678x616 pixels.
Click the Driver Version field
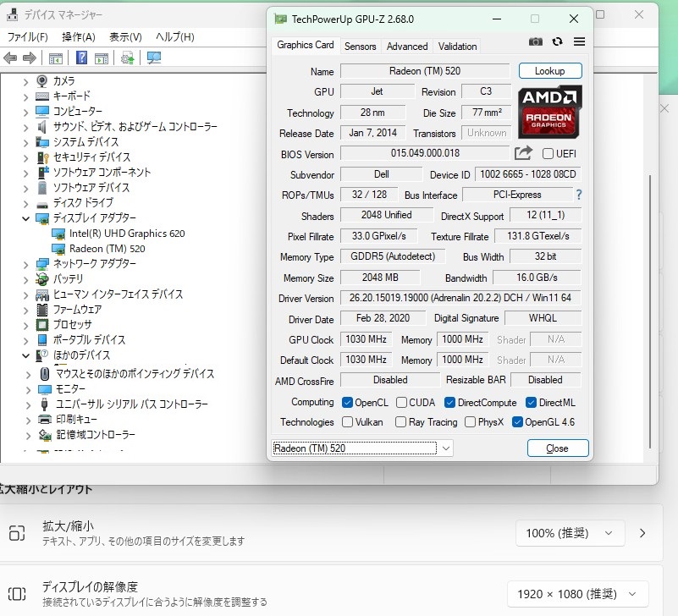pos(460,298)
